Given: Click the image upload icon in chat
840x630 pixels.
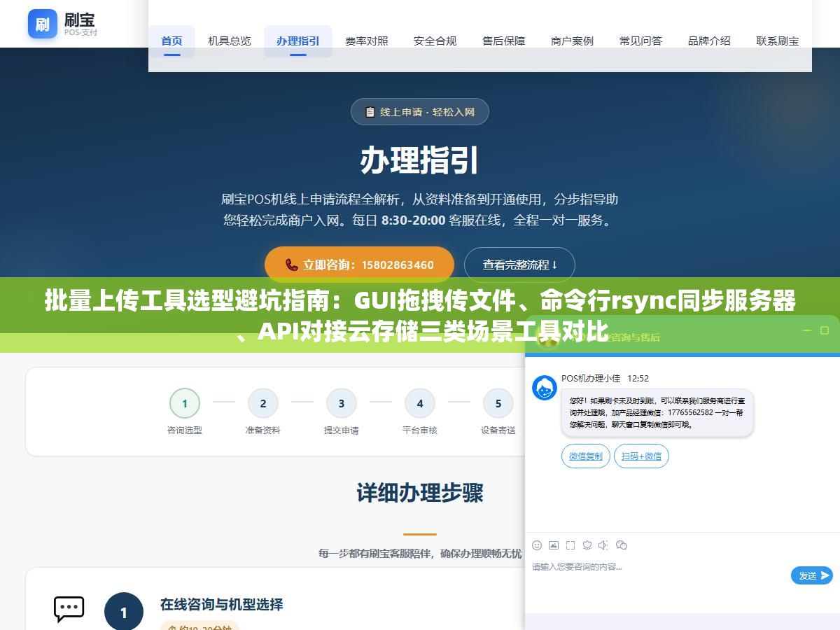Looking at the screenshot, I should [554, 545].
